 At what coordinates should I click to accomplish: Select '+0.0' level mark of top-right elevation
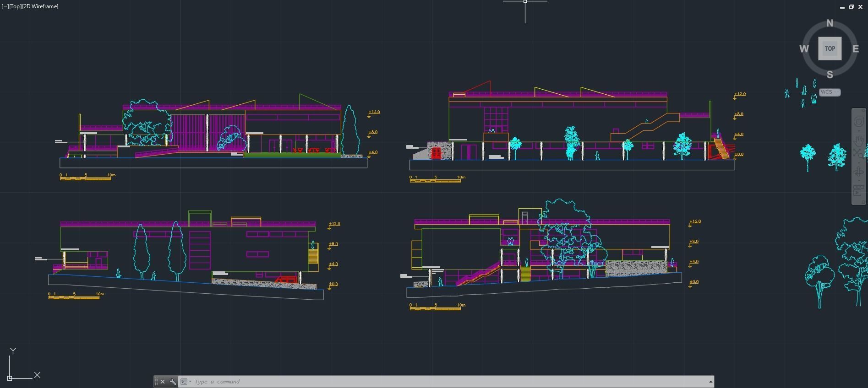(738, 155)
